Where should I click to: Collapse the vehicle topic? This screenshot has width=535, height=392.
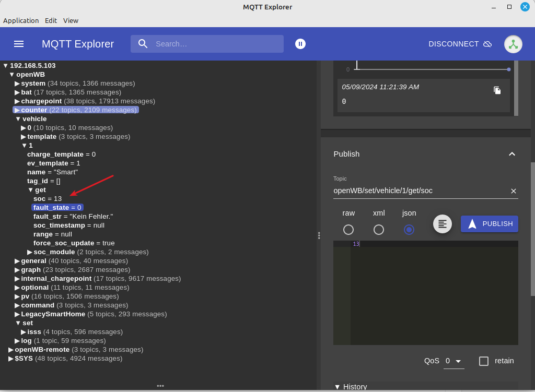(18, 119)
